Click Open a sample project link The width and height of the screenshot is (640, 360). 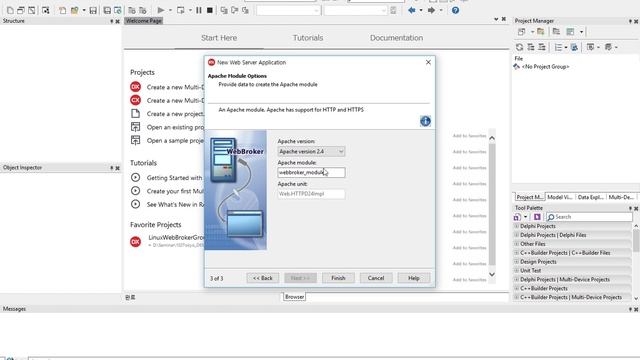coord(175,140)
